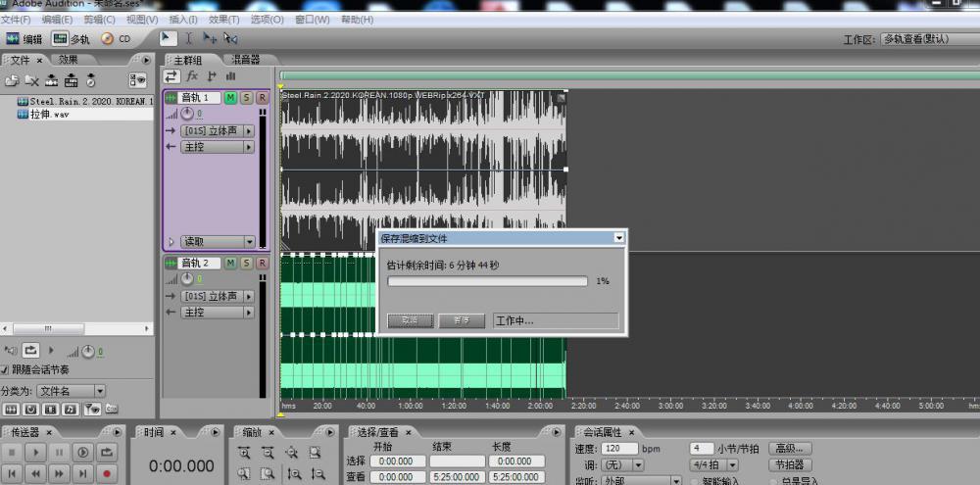Adjust 音轨 2 volume knob
980x485 pixels.
tap(187, 278)
